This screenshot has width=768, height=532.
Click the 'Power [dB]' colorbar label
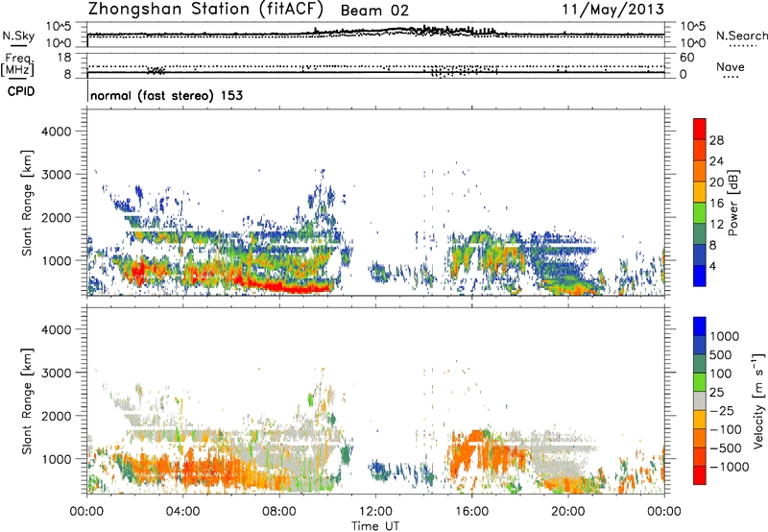[x=733, y=203]
